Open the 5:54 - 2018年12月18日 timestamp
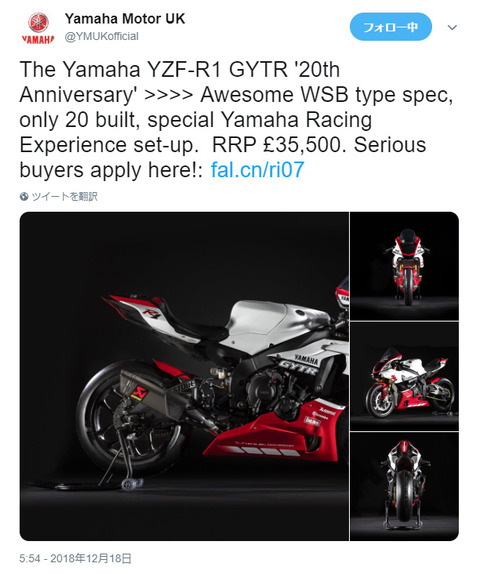Image resolution: width=480 pixels, height=574 pixels. (x=75, y=558)
